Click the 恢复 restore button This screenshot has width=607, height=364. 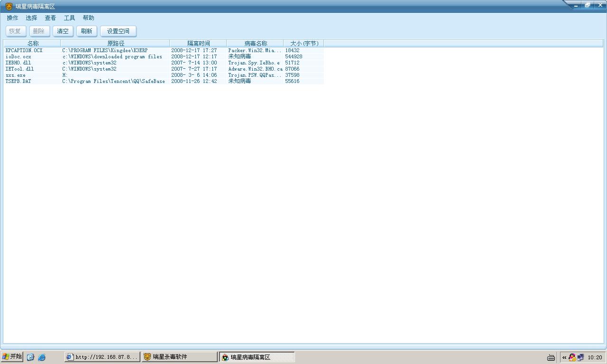click(x=16, y=31)
